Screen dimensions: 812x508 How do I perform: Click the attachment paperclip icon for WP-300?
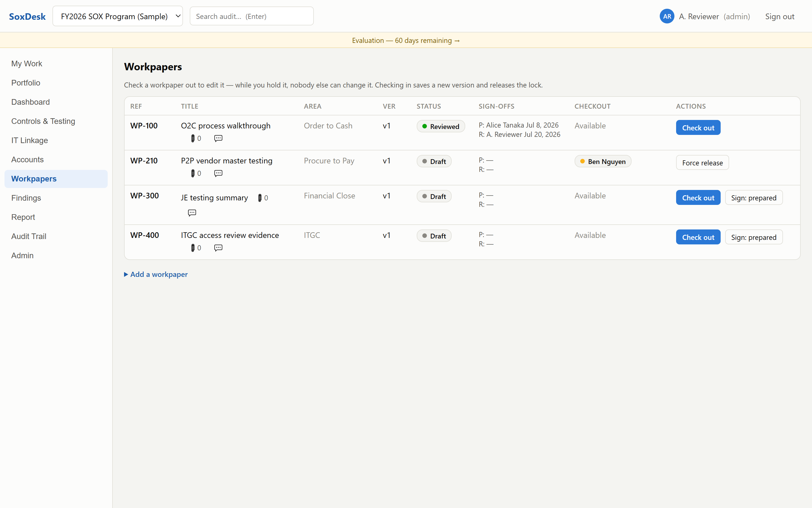pos(260,198)
